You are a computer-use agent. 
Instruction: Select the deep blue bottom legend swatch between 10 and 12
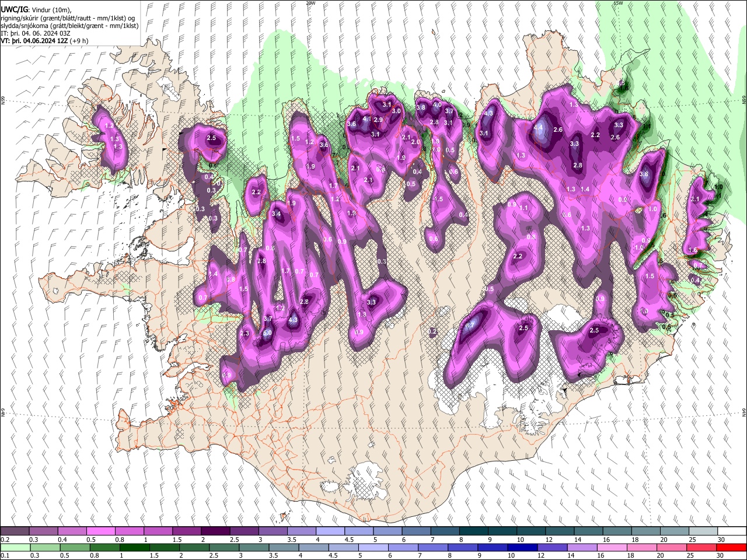(523, 547)
